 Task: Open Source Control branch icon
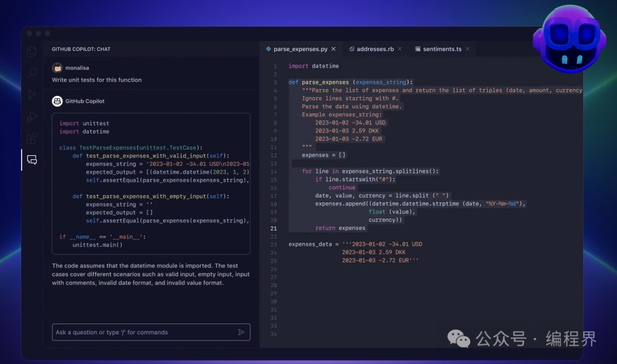point(32,95)
